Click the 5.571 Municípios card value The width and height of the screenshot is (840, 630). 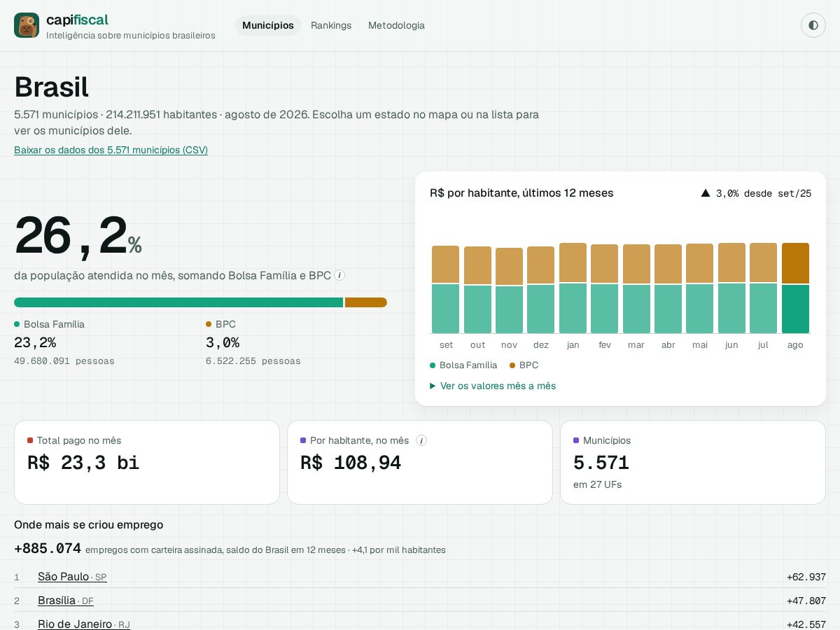[601, 463]
